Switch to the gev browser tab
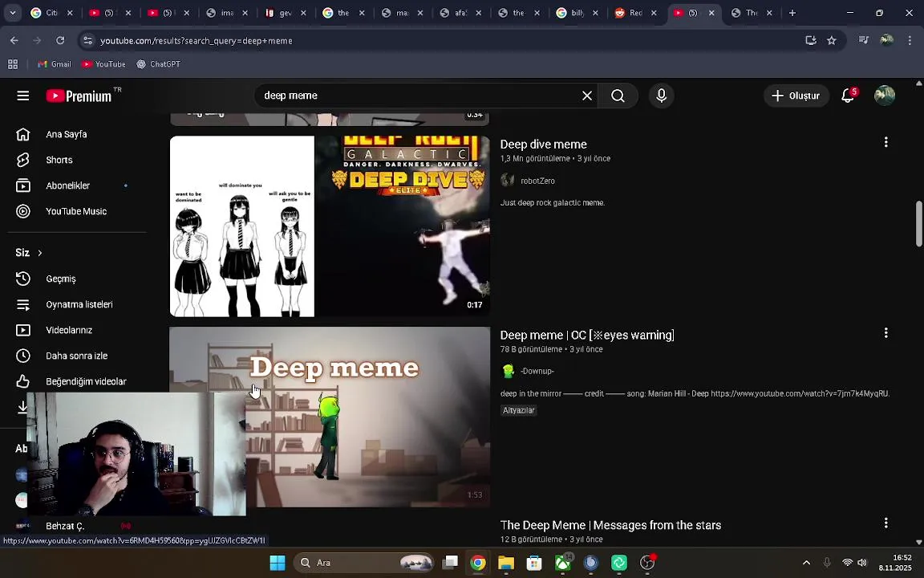This screenshot has width=924, height=578. point(279,12)
